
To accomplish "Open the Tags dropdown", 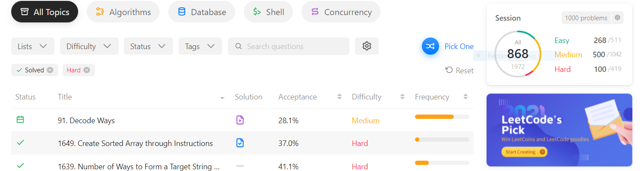I will pos(200,46).
